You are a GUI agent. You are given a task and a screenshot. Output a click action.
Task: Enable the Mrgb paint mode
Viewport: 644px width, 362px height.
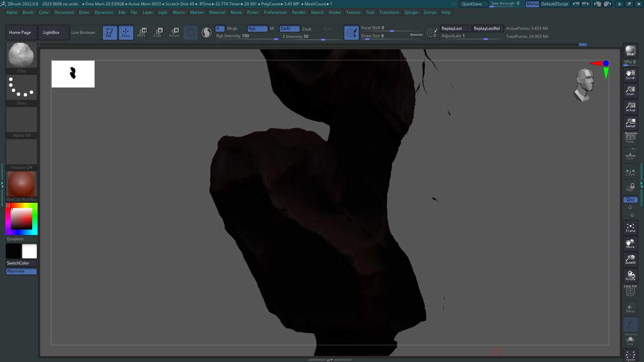coord(232,28)
